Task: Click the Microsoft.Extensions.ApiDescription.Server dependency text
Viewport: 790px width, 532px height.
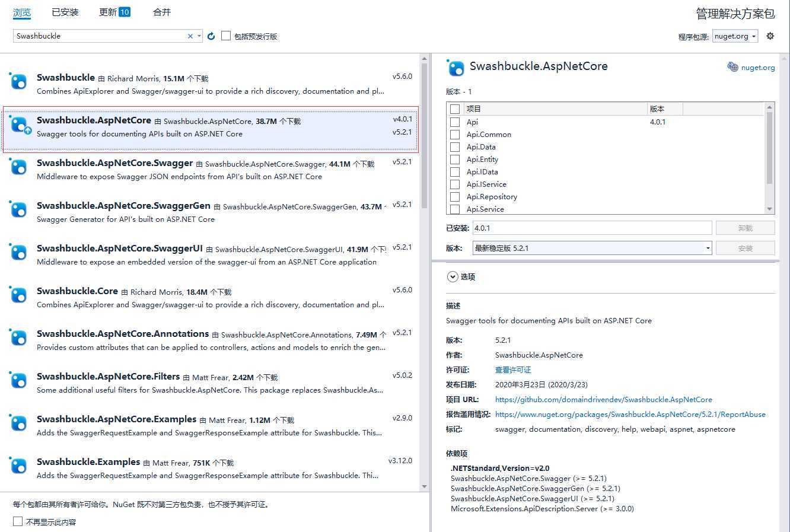Action: (542, 508)
